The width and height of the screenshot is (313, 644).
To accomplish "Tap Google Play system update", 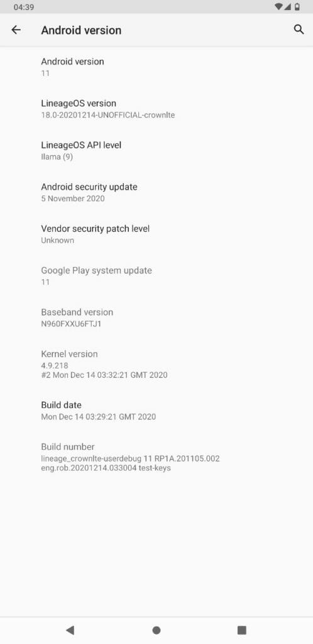I will tap(156, 275).
